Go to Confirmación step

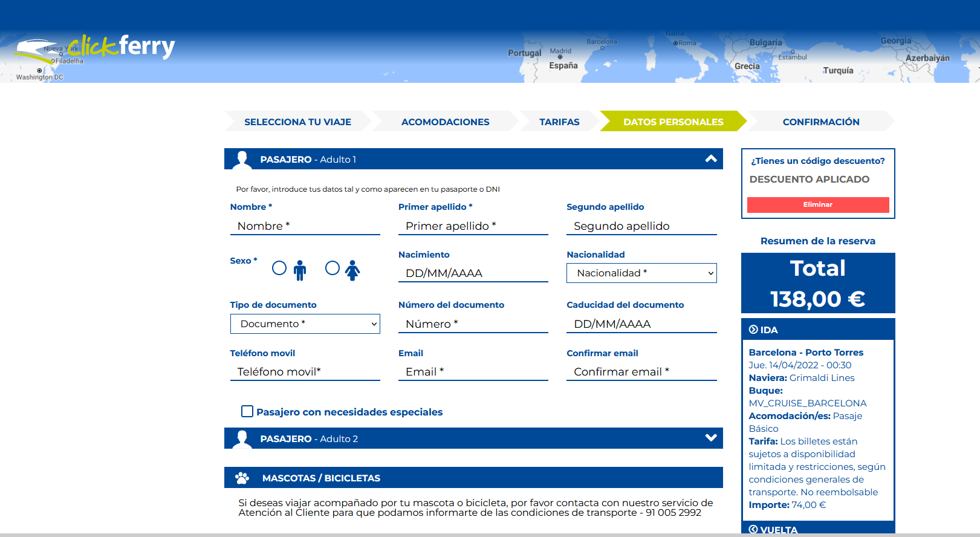click(821, 122)
